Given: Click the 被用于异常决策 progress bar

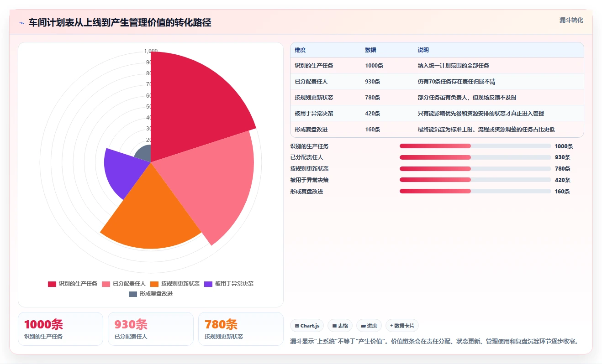Looking at the screenshot, I should [475, 180].
